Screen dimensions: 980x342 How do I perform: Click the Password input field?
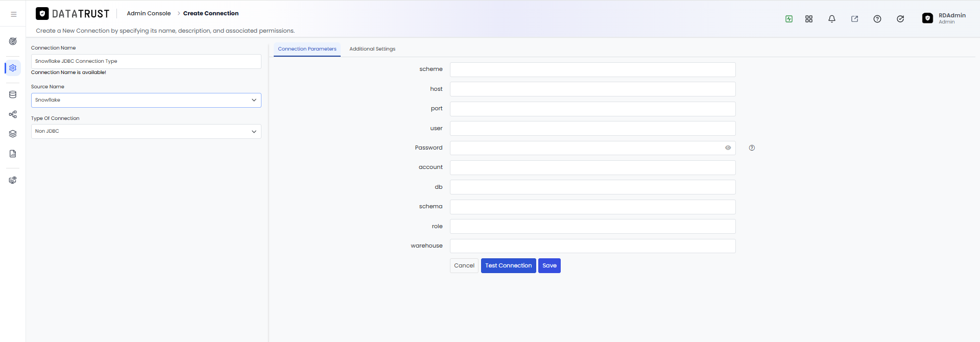coord(592,148)
